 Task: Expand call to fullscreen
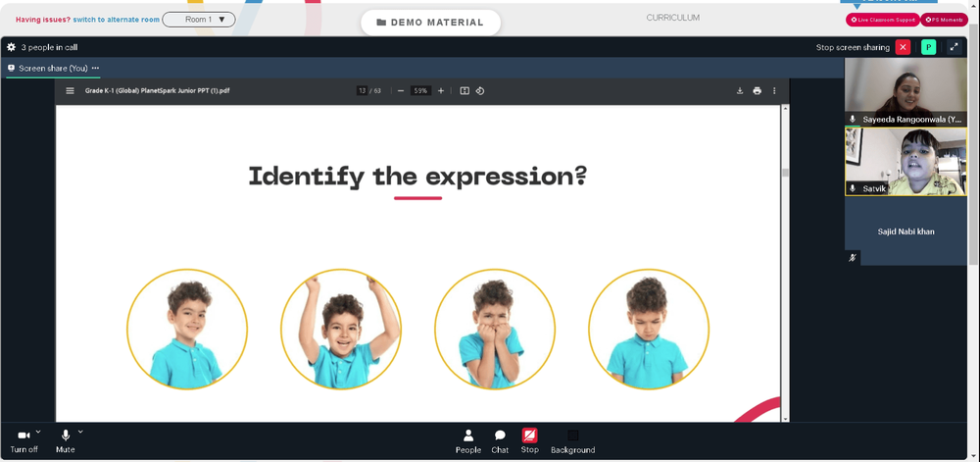[954, 47]
